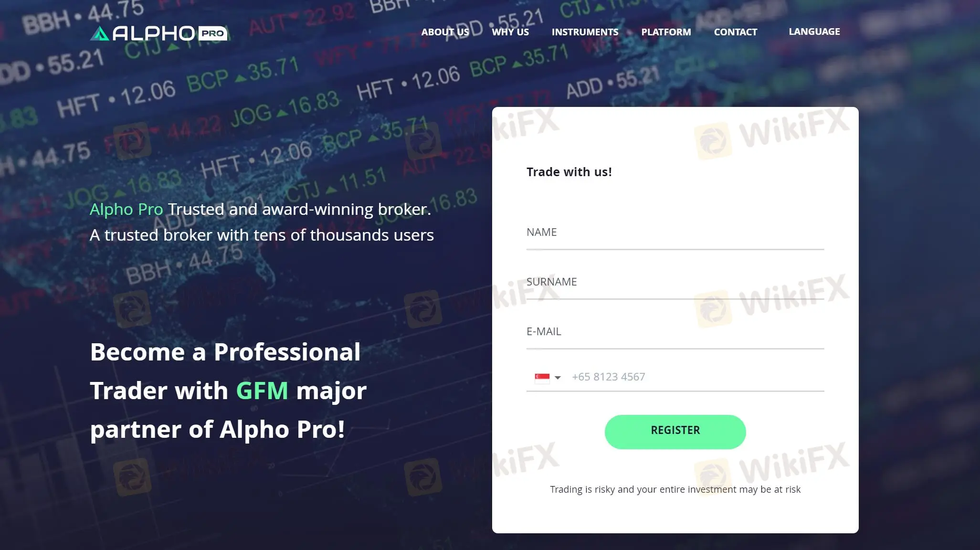This screenshot has height=550, width=980.
Task: Expand the LANGUAGE dropdown menu
Action: tap(814, 32)
